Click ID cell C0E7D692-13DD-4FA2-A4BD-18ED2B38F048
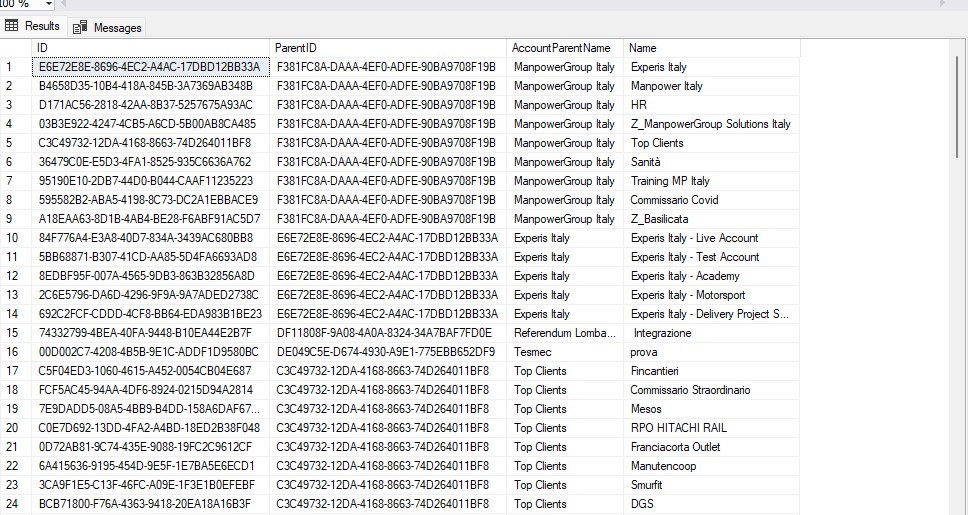Screen dimensions: 968x515 click(151, 428)
